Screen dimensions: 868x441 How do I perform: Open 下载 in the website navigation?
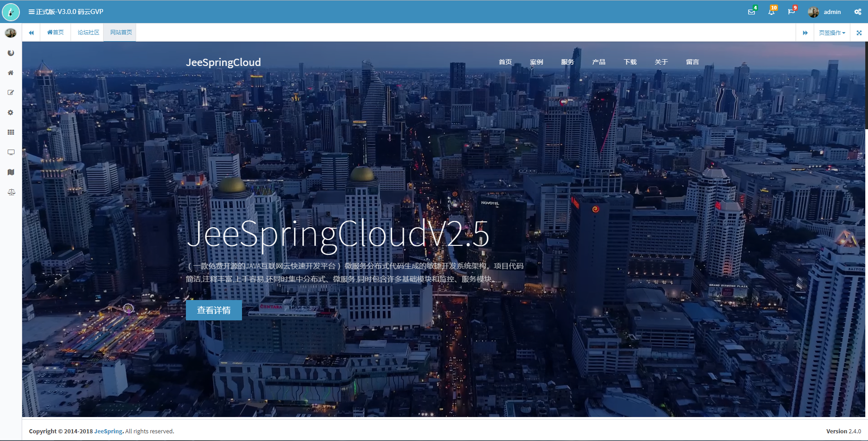click(x=630, y=62)
